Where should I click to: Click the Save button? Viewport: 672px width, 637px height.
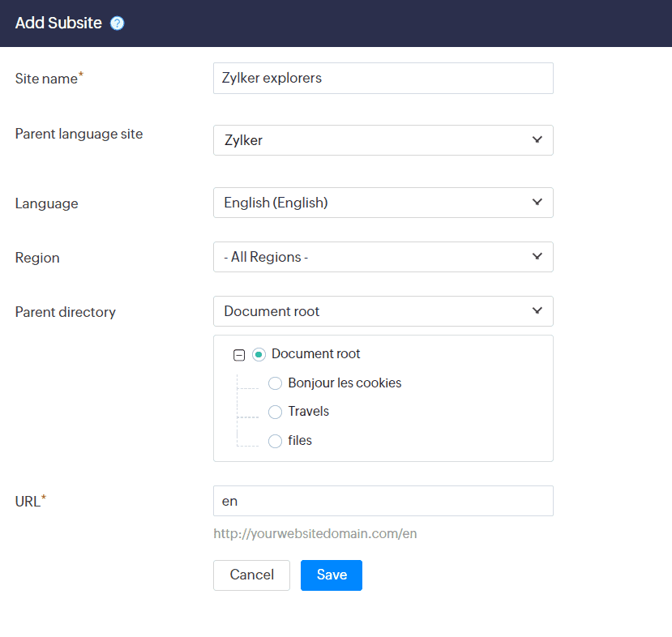[x=331, y=575]
